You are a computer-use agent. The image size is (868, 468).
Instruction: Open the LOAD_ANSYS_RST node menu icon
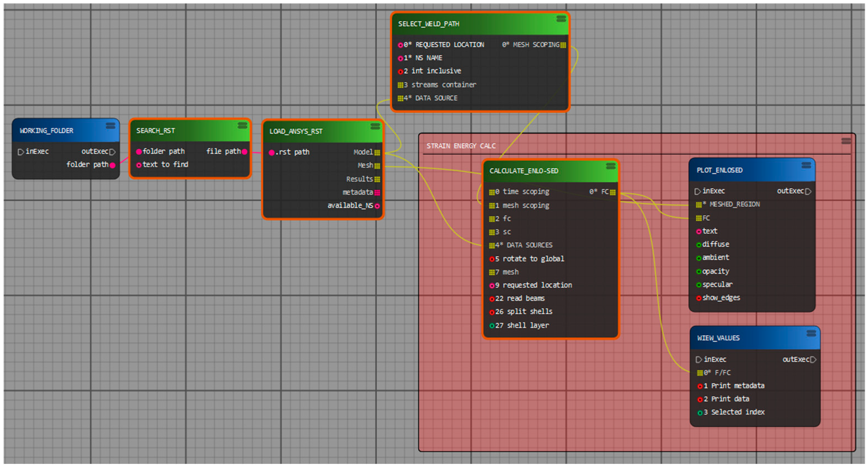[375, 126]
